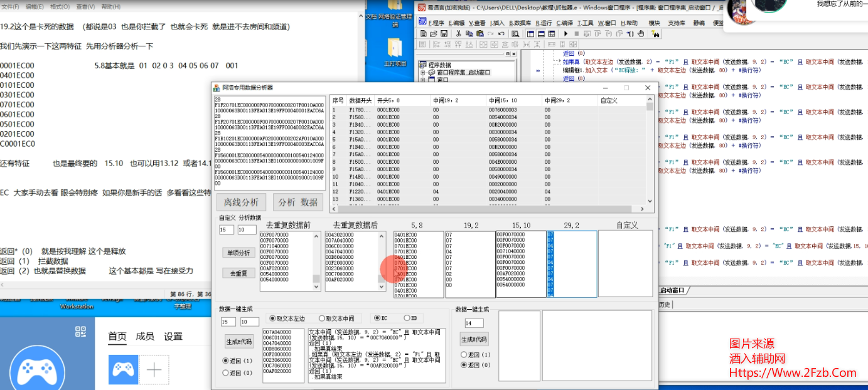The image size is (868, 390).
Task: Switch to the 成员 tab
Action: (x=145, y=336)
